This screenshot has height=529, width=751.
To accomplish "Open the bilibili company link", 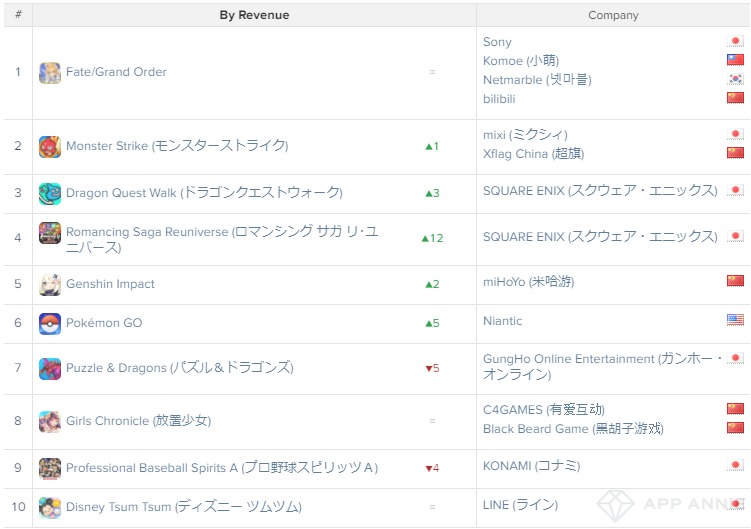I will click(499, 99).
